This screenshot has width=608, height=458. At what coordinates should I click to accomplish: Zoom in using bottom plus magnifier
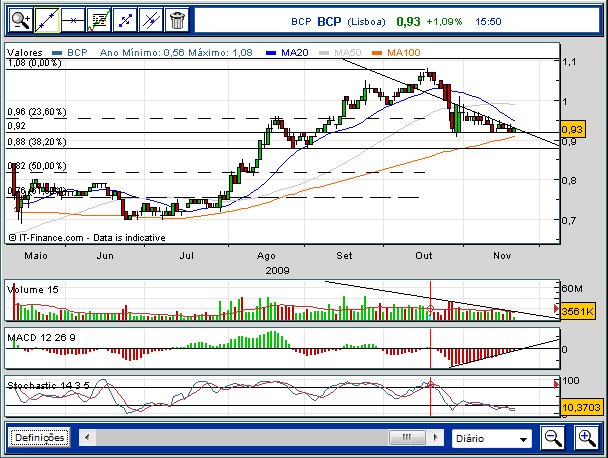pyautogui.click(x=586, y=437)
